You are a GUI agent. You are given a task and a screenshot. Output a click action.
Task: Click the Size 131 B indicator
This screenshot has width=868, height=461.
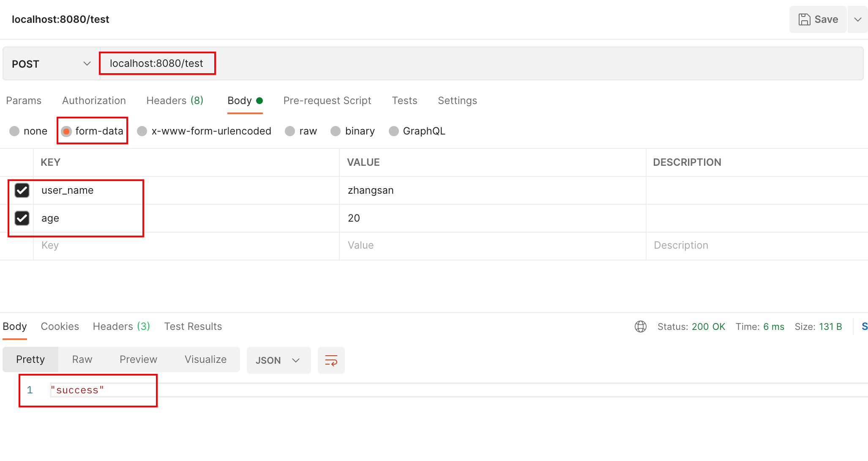[x=818, y=327]
